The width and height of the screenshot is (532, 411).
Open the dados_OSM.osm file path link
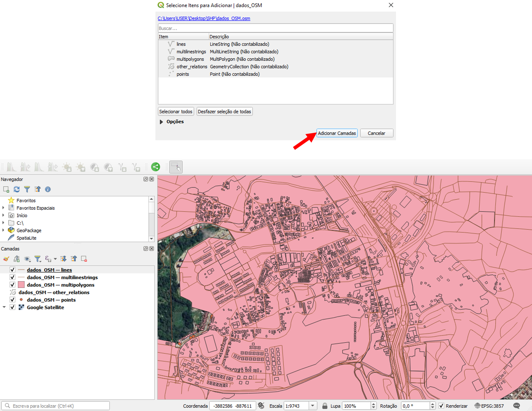click(x=204, y=18)
